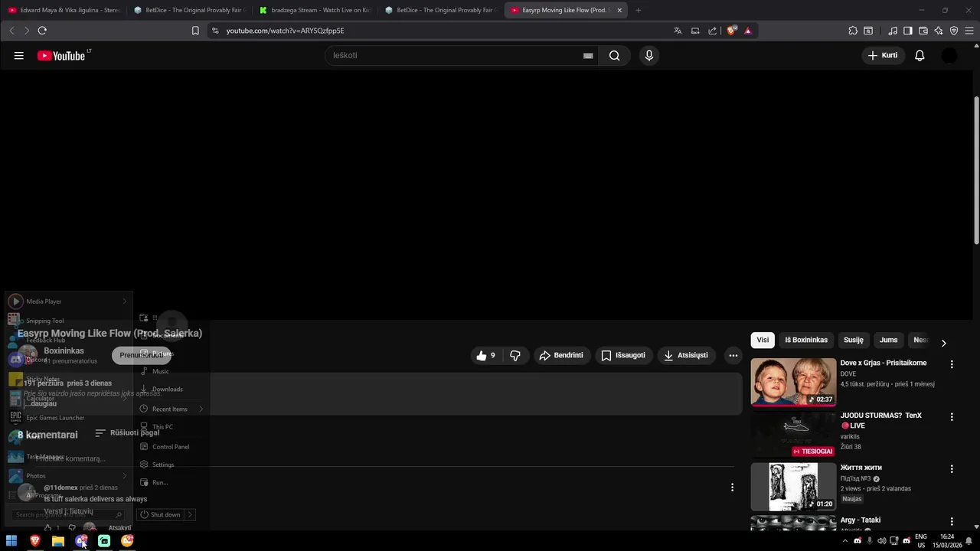Open the on-screen keyboard icon in search box
980x551 pixels.
click(x=588, y=55)
